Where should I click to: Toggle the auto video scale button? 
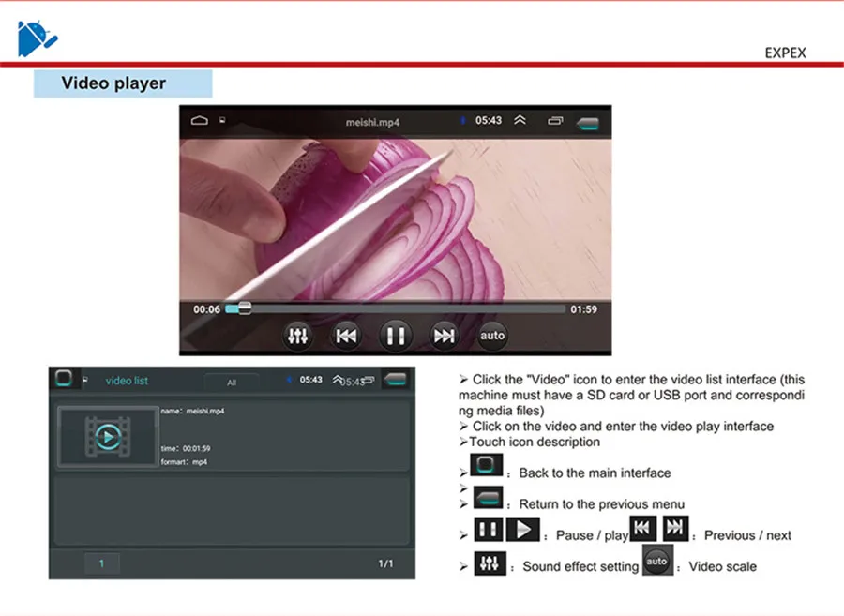(x=492, y=335)
